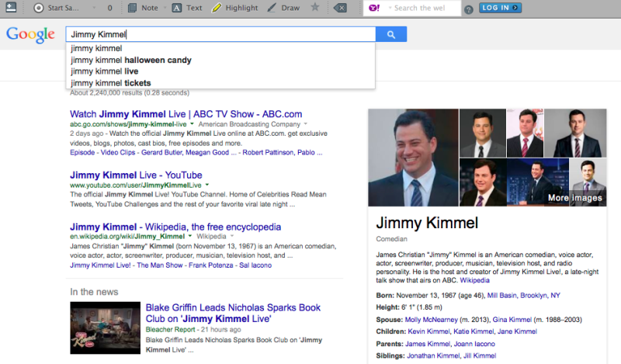Viewport: 621px width, 364px height.
Task: Click the eraser delete icon in toolbar
Action: (x=340, y=8)
